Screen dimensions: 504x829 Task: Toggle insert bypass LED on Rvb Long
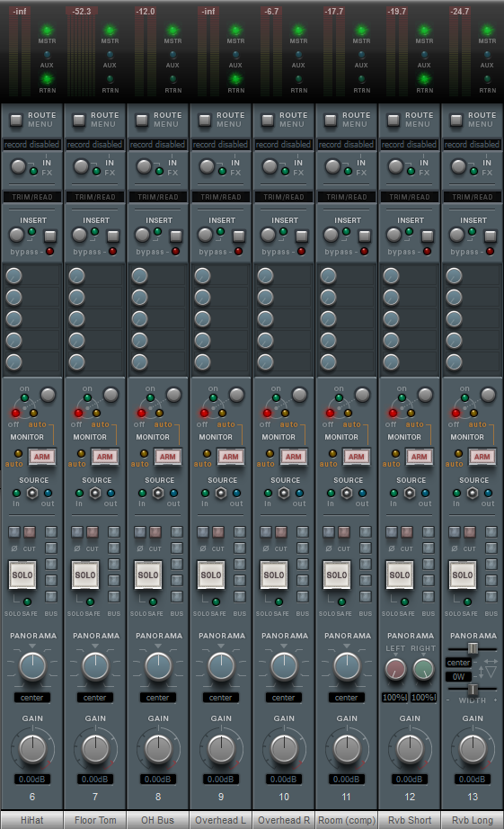490,251
